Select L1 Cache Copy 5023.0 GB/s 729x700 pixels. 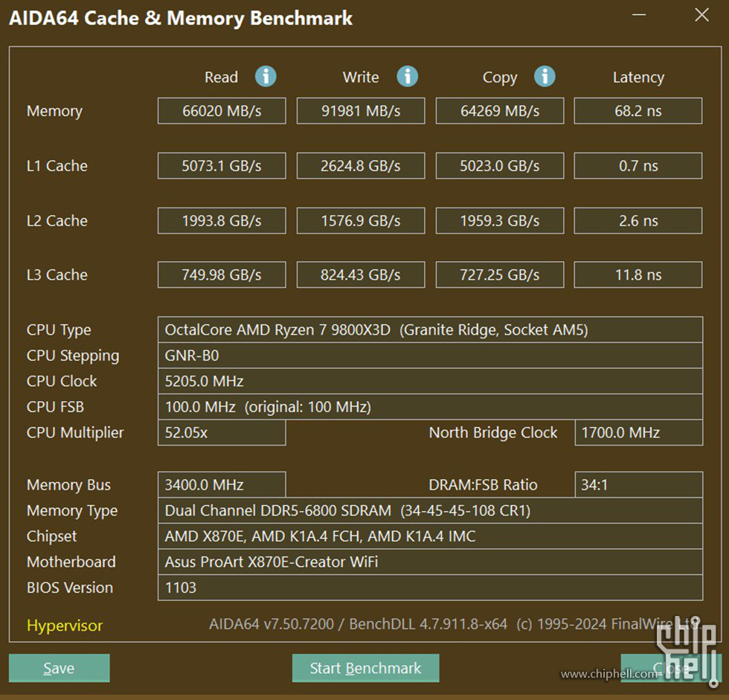click(x=500, y=165)
